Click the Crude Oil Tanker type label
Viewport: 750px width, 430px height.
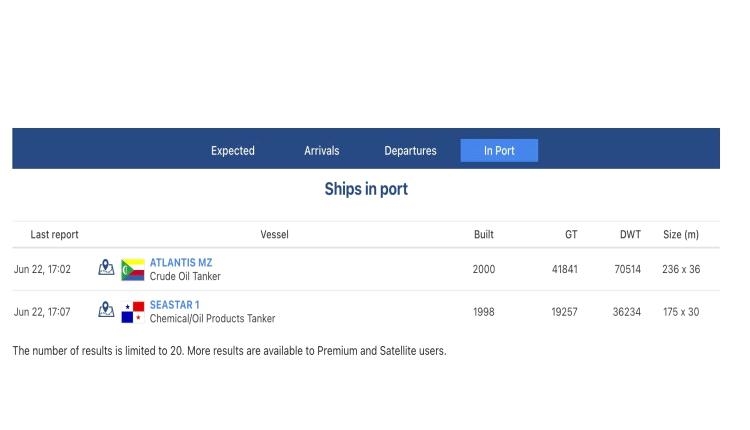pos(185,276)
